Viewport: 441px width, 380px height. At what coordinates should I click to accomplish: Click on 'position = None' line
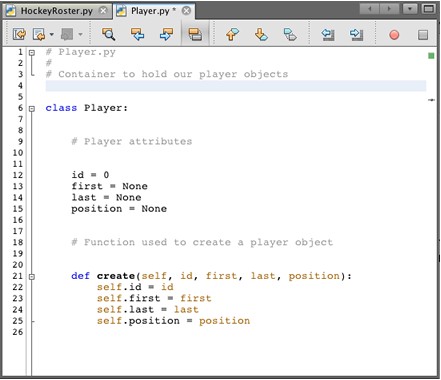coord(119,209)
